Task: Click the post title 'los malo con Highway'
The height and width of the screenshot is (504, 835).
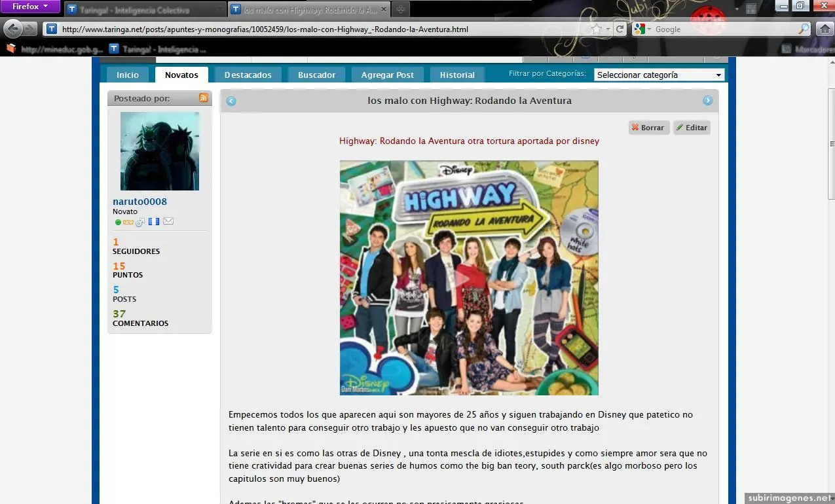Action: tap(470, 101)
